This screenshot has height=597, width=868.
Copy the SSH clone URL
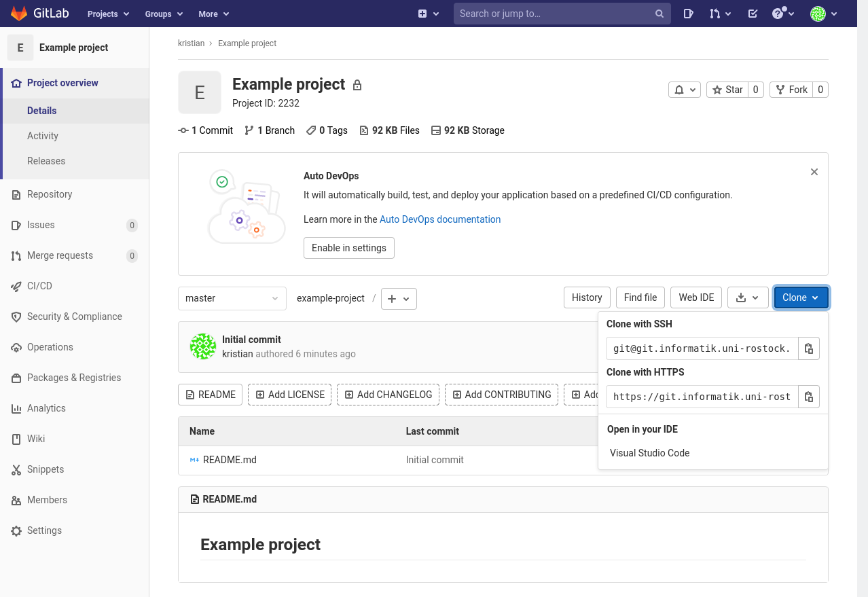point(808,348)
